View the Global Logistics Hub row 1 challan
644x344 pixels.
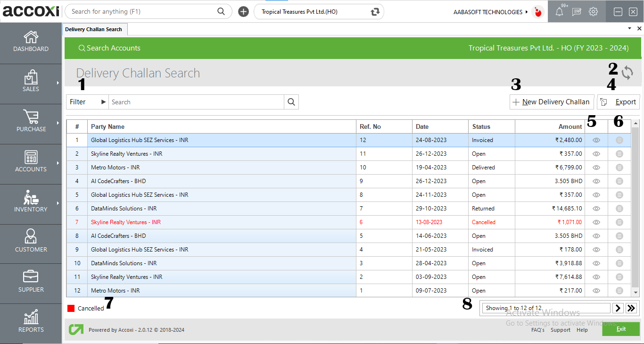[x=596, y=140]
